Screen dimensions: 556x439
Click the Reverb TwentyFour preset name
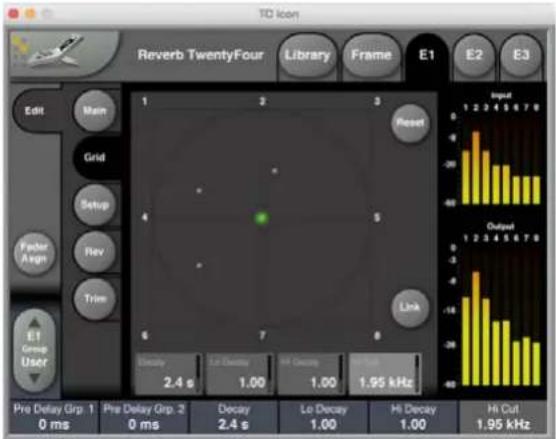pos(200,55)
